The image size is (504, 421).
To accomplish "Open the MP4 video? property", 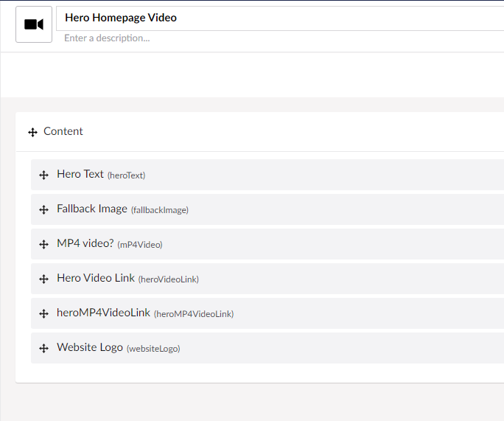I will tap(85, 243).
